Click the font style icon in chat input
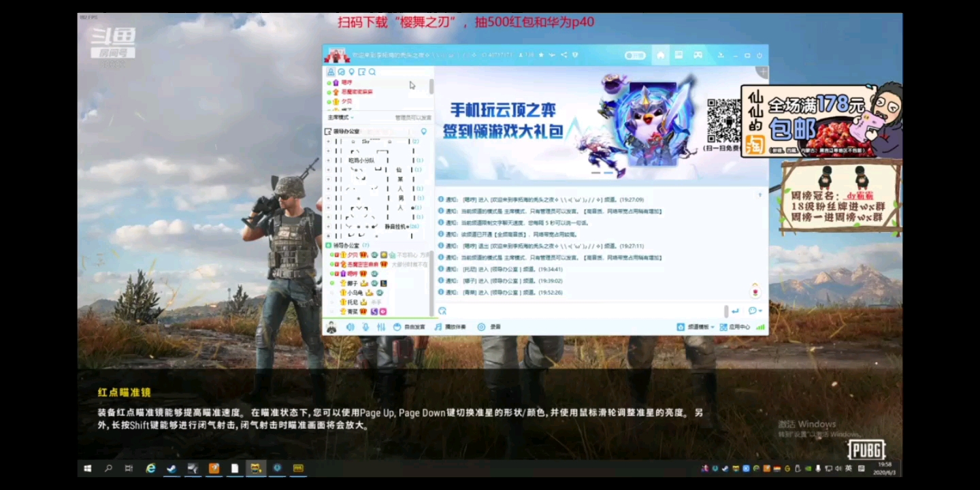Image resolution: width=980 pixels, height=490 pixels. (x=442, y=311)
